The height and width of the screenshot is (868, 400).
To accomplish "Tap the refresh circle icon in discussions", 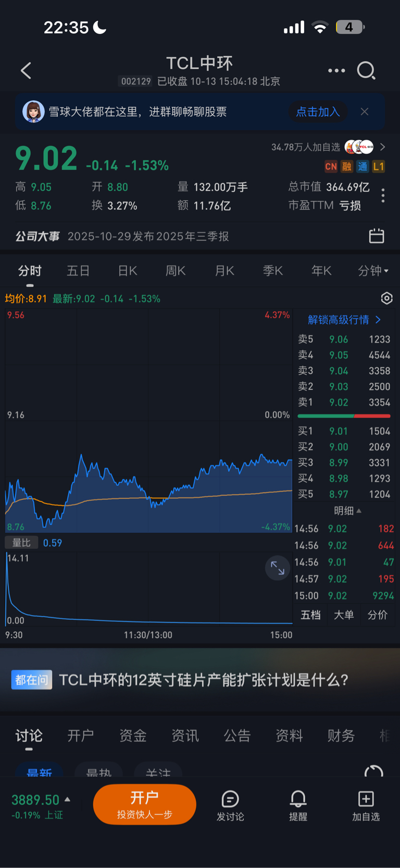I will pyautogui.click(x=373, y=772).
